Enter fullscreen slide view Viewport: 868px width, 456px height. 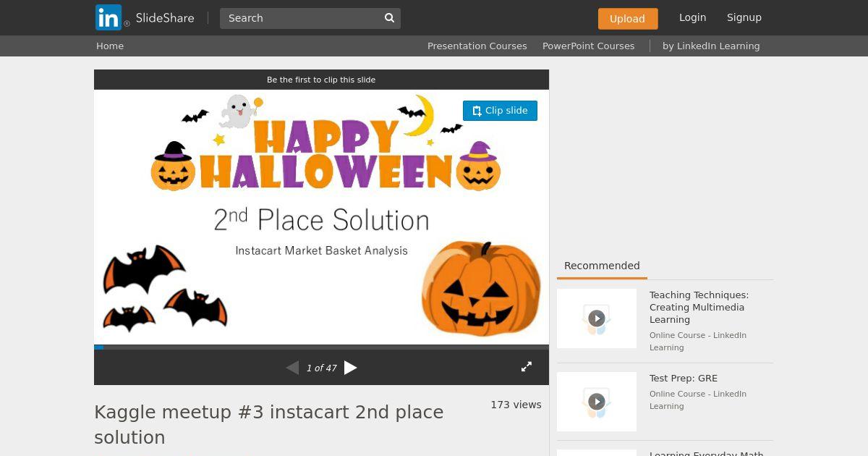click(x=527, y=367)
